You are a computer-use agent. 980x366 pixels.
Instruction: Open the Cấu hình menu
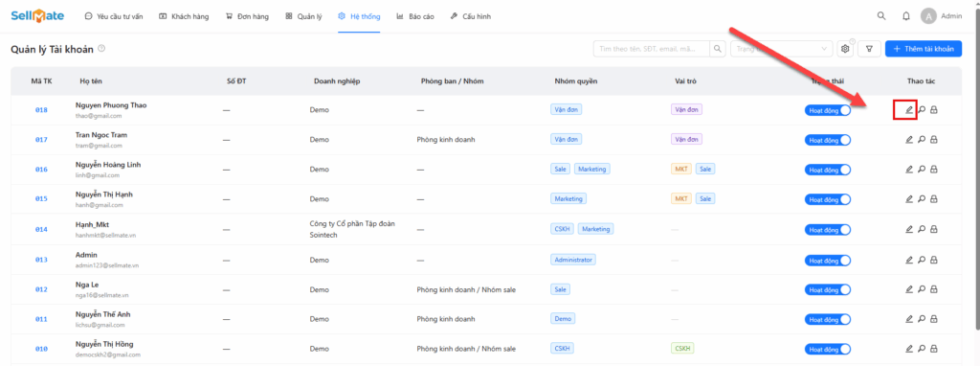coord(470,17)
